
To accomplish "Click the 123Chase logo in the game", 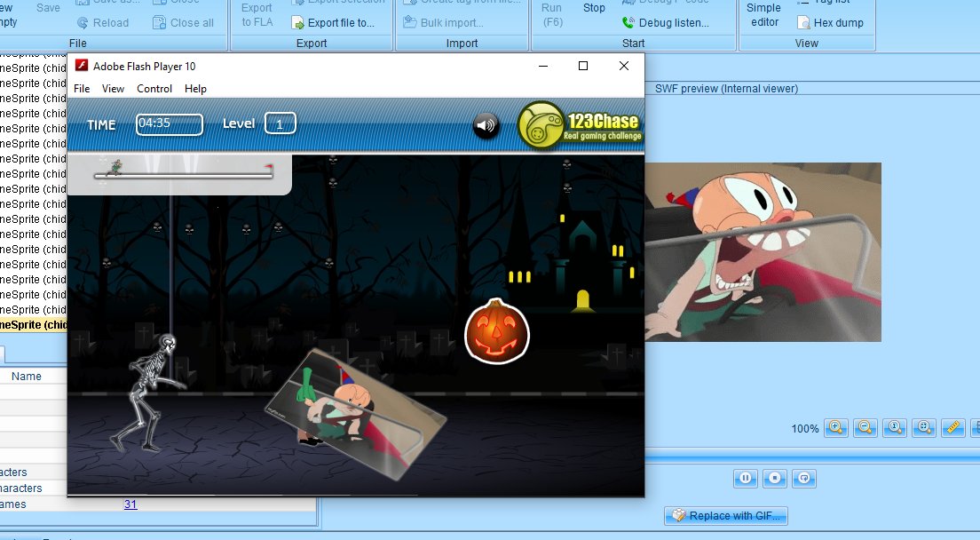I will tap(580, 125).
